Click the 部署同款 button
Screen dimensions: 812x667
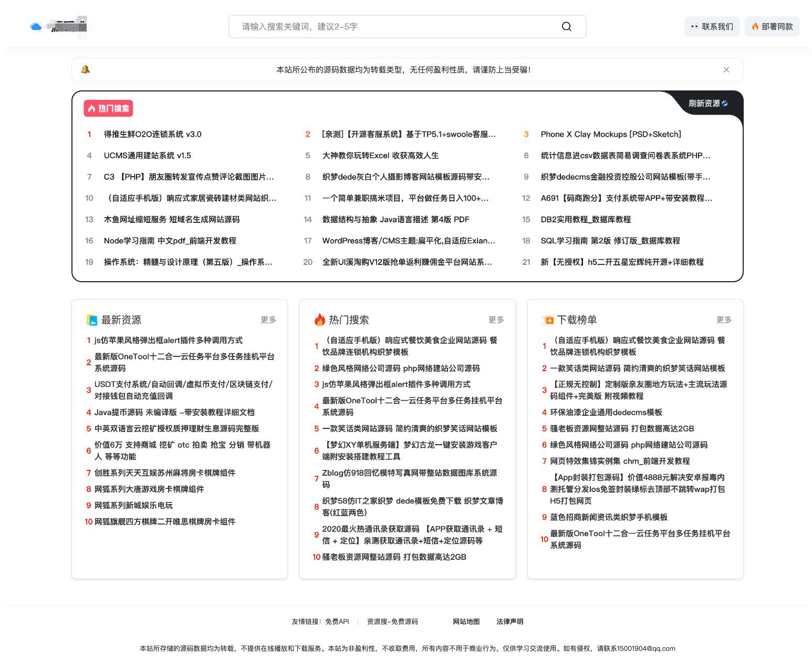772,26
